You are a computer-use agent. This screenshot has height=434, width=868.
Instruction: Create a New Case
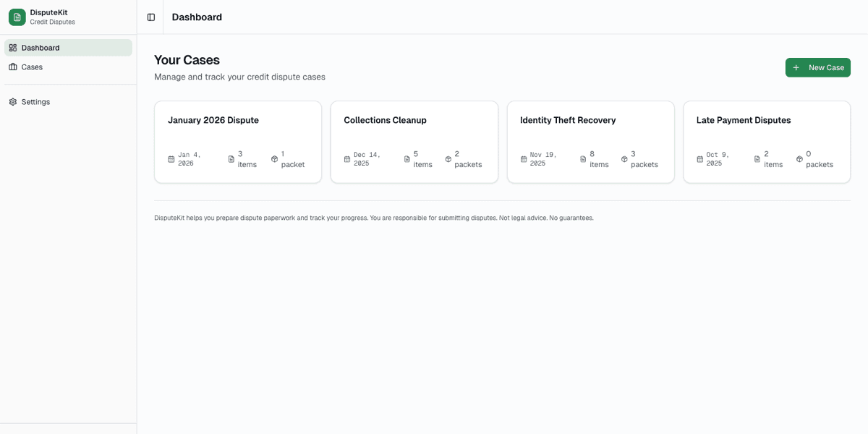point(817,67)
